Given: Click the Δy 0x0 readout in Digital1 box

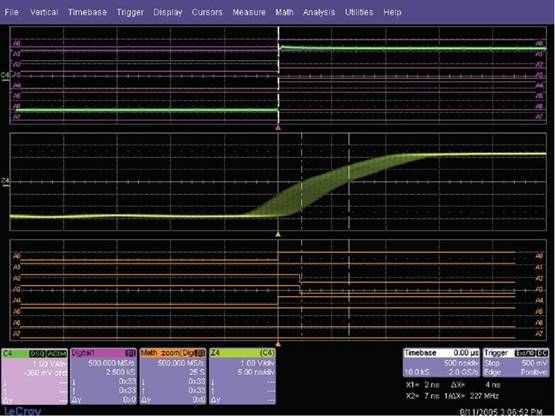Looking at the screenshot, I should (x=103, y=400).
